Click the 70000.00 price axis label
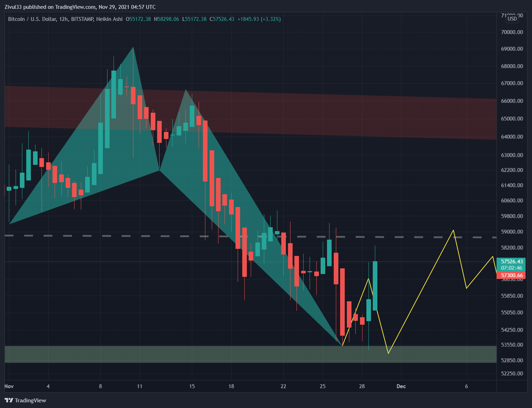Screen dimensions: 532x408 click(512, 32)
